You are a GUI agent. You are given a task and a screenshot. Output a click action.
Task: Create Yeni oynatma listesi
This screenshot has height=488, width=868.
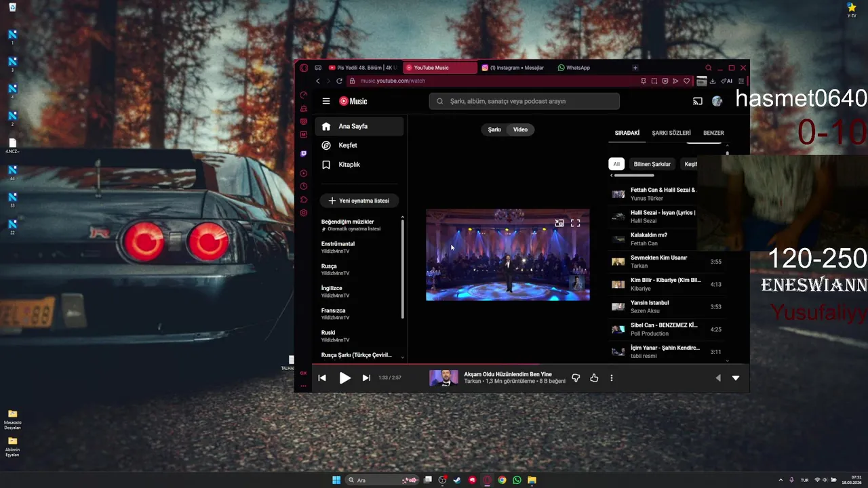tap(359, 201)
